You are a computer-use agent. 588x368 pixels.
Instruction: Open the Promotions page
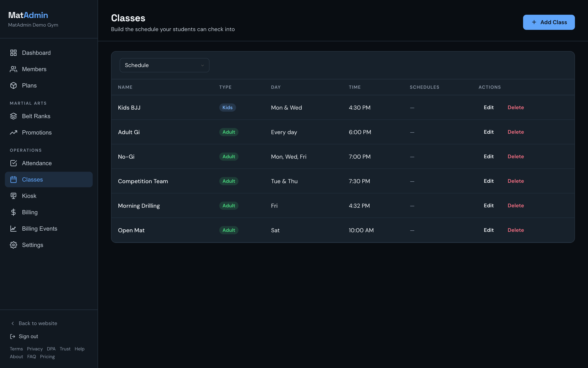pos(49,132)
